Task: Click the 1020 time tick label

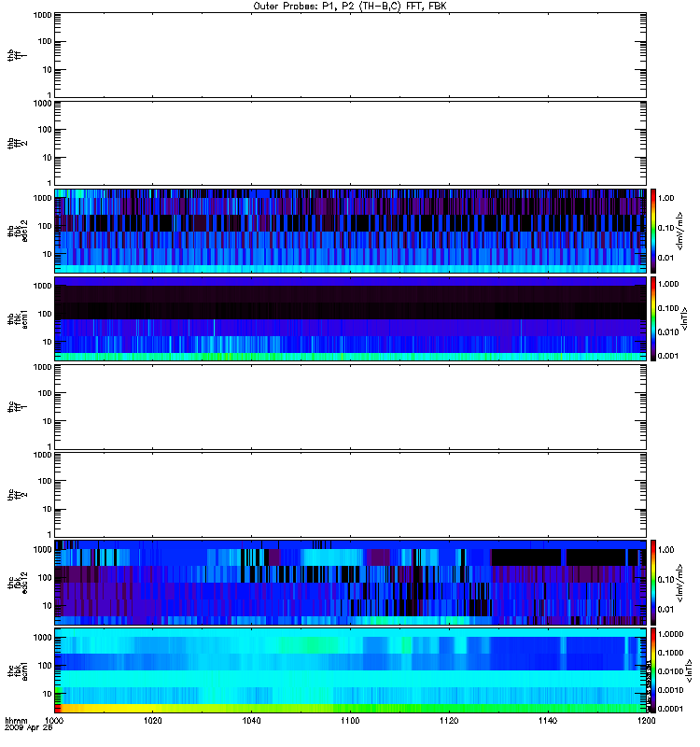Action: pos(152,720)
